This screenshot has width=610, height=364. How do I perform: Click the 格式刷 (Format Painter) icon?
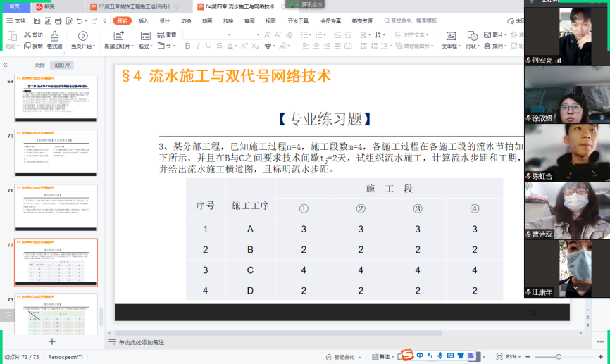pos(54,36)
